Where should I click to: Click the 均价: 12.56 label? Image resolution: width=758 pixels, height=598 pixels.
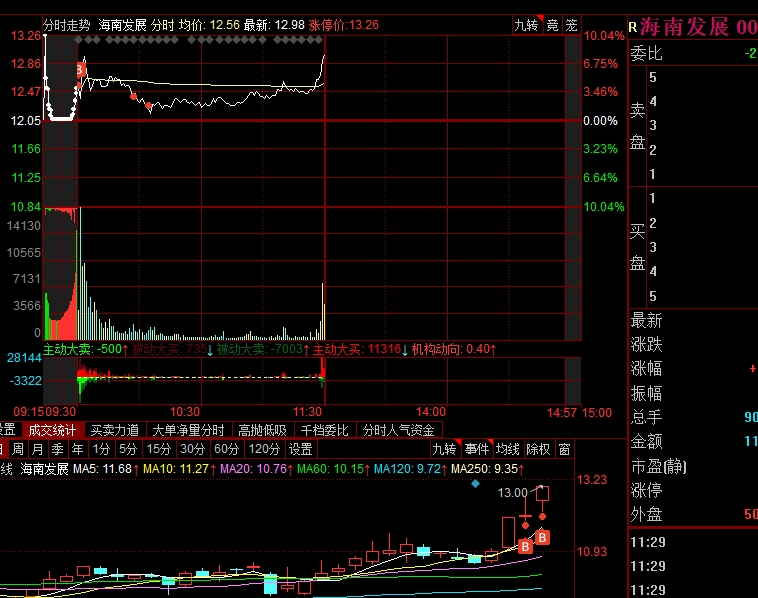[209, 25]
